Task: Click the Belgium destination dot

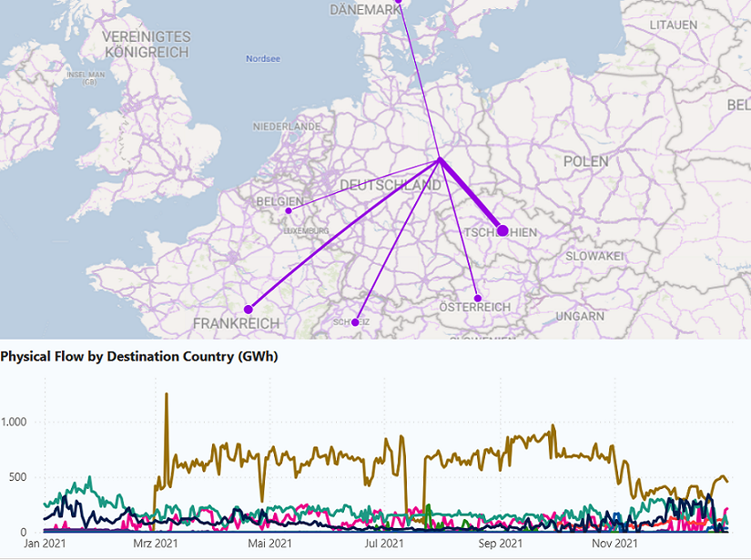Action: click(x=289, y=210)
